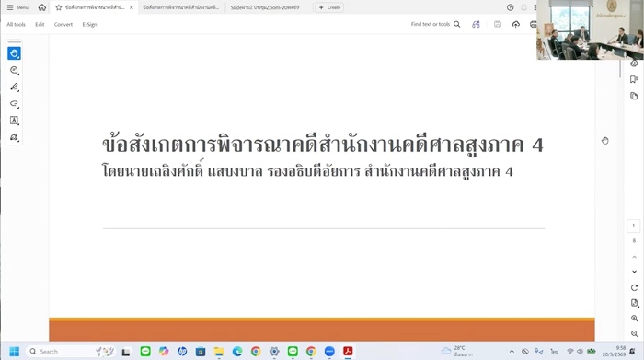Go to the previous page with up chevron
Image resolution: width=644 pixels, height=360 pixels.
point(634,257)
